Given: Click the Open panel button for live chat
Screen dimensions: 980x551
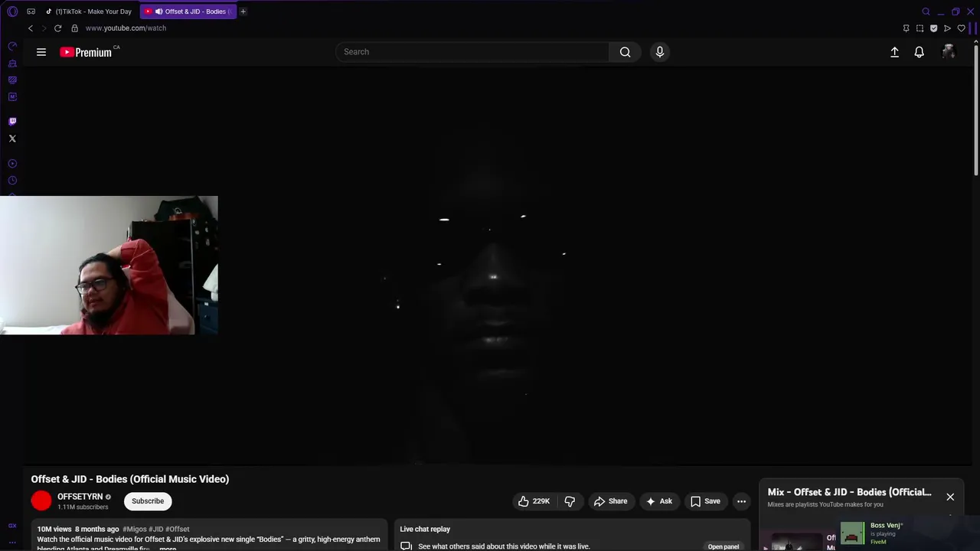Looking at the screenshot, I should point(724,546).
